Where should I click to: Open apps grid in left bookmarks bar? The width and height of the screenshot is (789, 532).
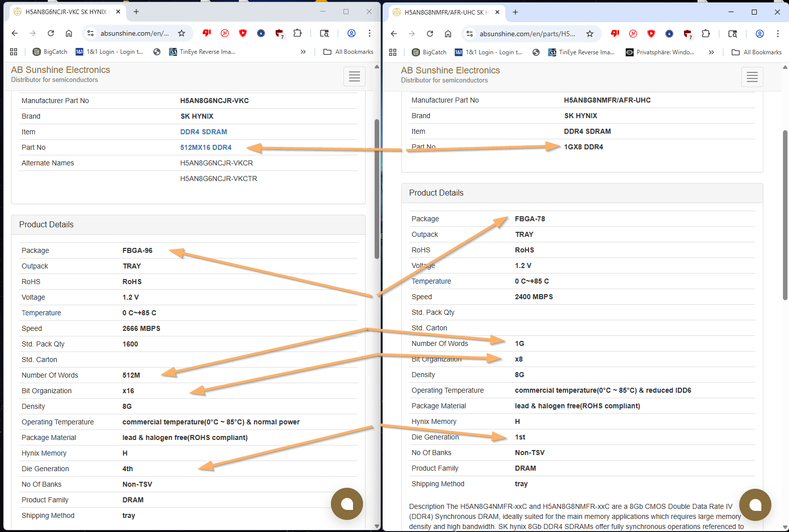(x=14, y=52)
